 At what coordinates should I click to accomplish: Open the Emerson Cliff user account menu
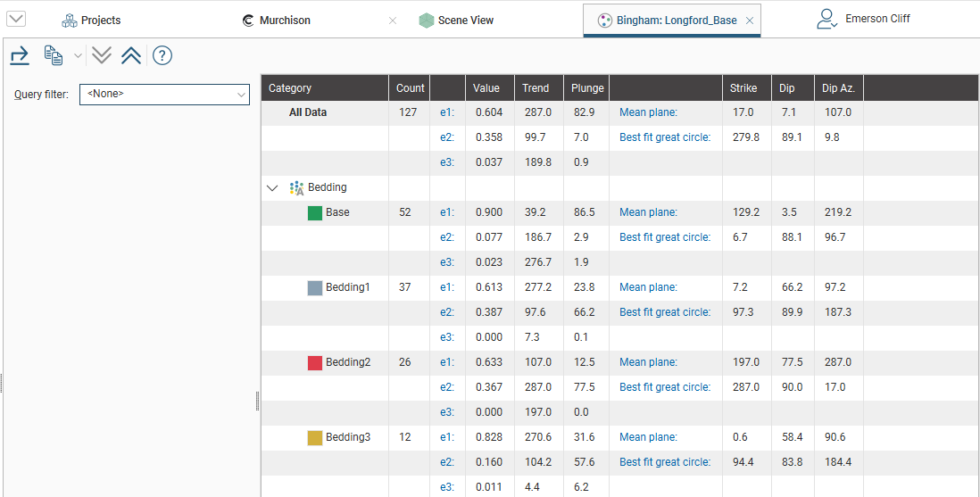coord(863,19)
